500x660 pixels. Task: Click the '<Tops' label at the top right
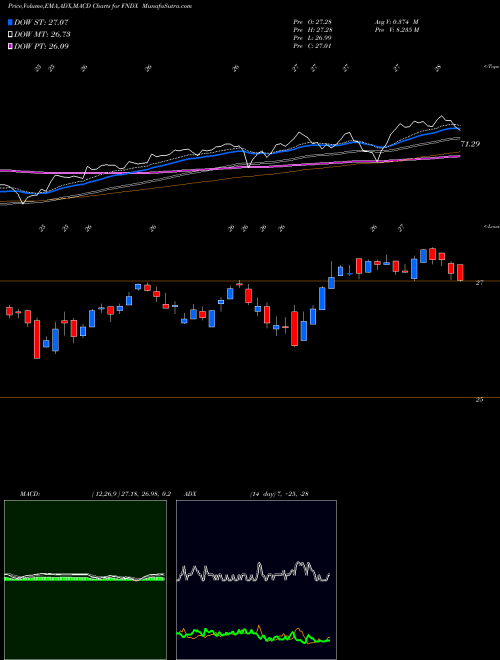pyautogui.click(x=491, y=67)
